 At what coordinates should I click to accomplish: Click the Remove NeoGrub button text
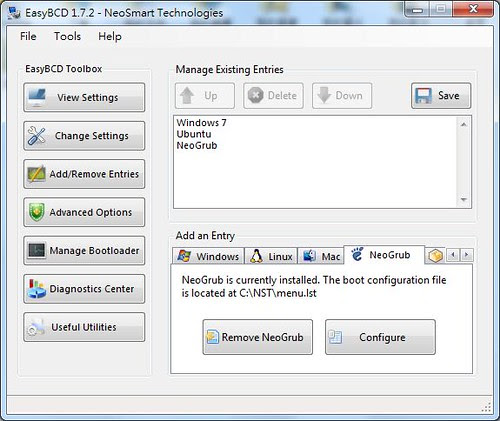tap(263, 337)
